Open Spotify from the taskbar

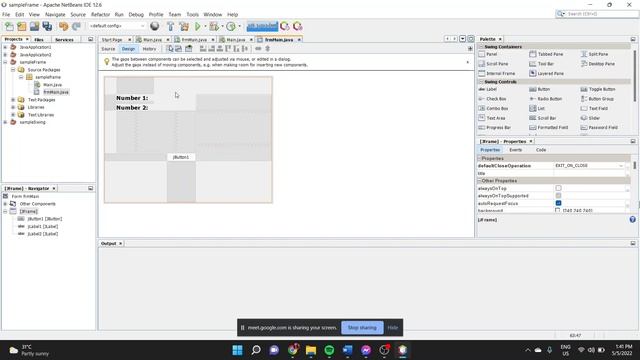coord(329,350)
